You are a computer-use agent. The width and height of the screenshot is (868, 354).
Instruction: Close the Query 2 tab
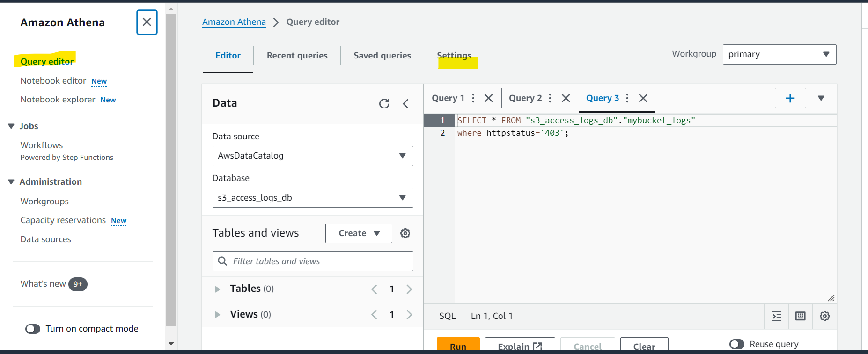click(x=566, y=98)
